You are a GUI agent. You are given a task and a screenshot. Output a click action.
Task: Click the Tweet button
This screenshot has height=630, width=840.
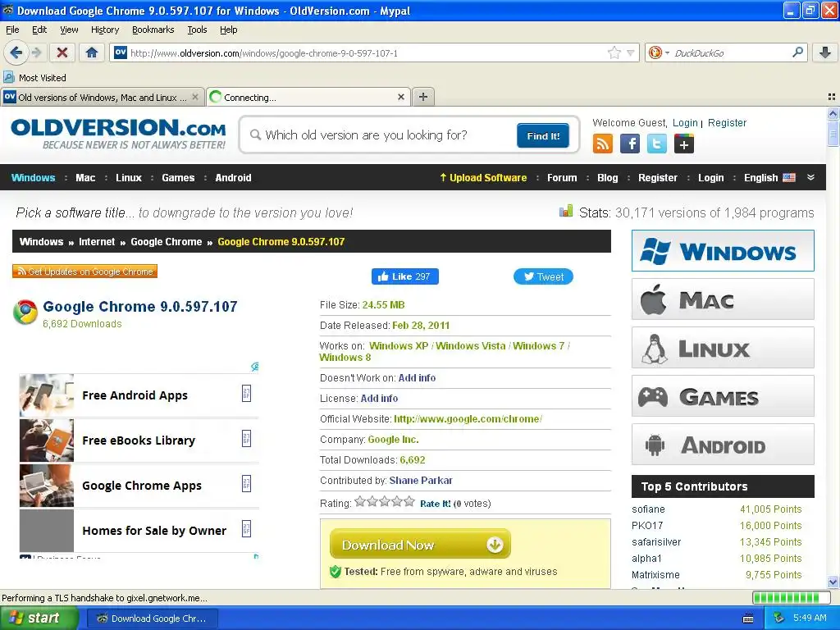543,276
